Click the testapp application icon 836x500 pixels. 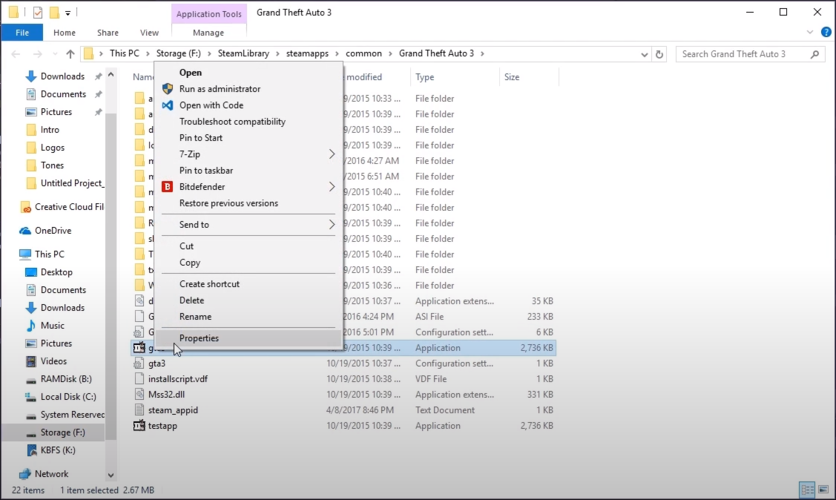tap(140, 426)
